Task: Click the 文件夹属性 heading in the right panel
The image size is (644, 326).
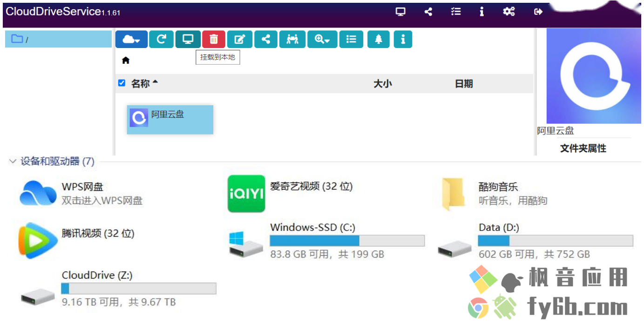Action: 583,149
